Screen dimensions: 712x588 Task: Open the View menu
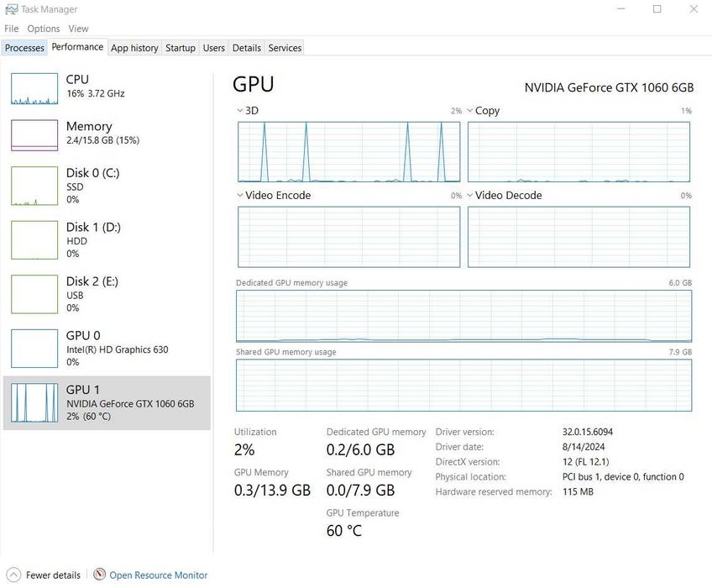79,29
